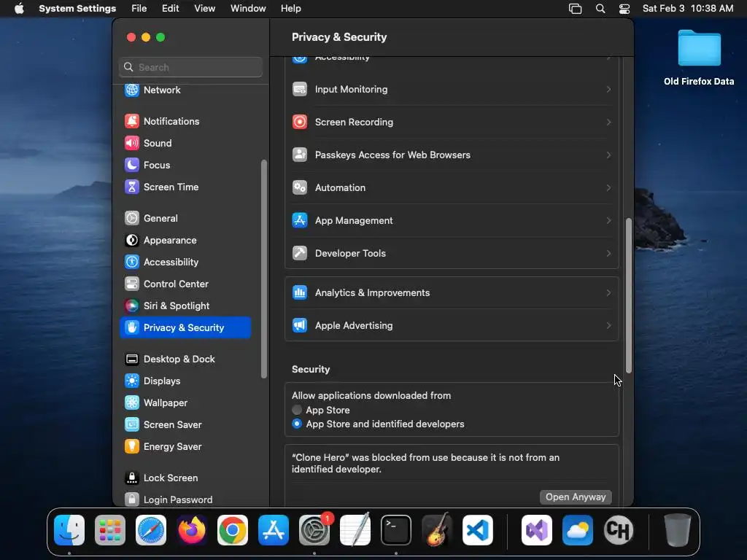
Task: Select App Store and identified developers option
Action: (297, 424)
